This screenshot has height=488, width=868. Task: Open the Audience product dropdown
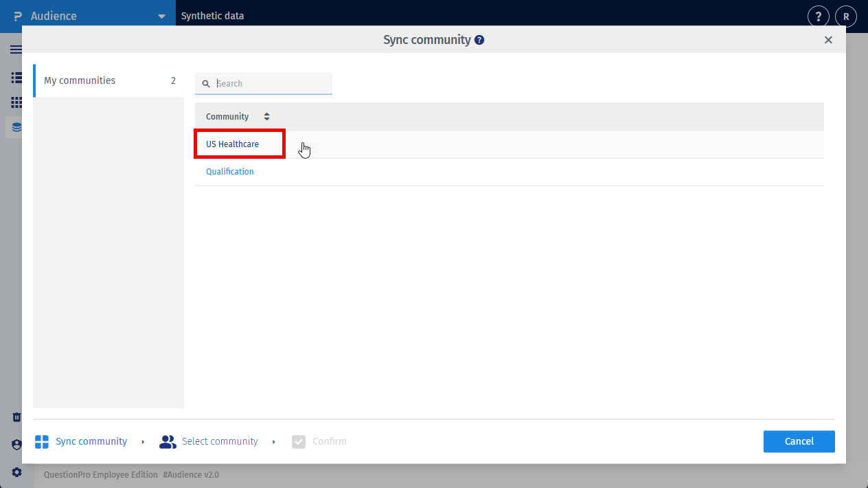click(161, 16)
